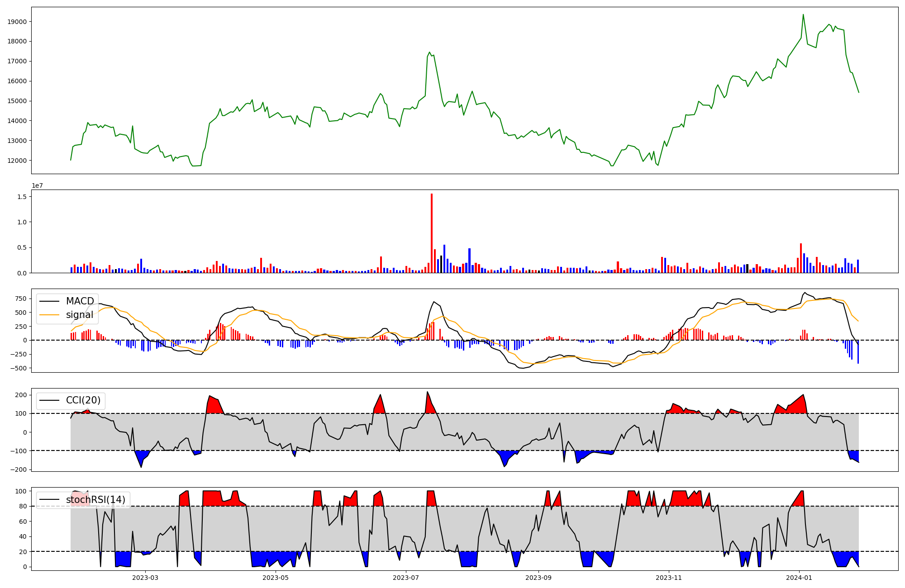Click the 1e7 volume scale label
This screenshot has width=905, height=588.
(x=37, y=185)
